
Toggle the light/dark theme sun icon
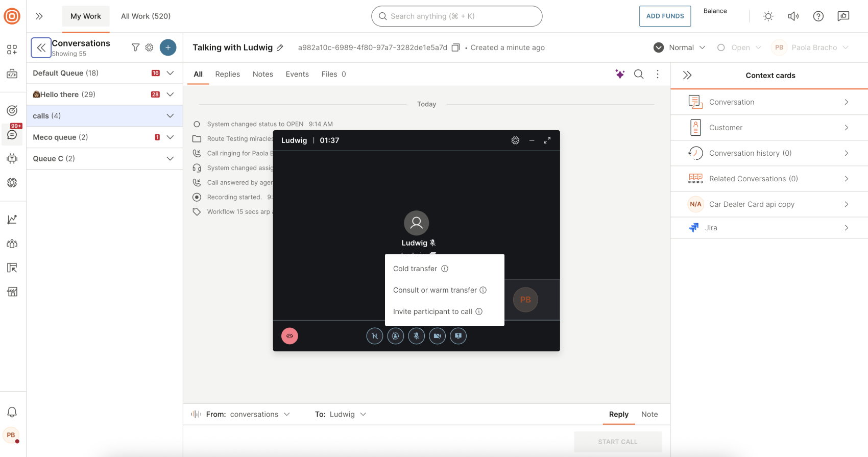768,16
